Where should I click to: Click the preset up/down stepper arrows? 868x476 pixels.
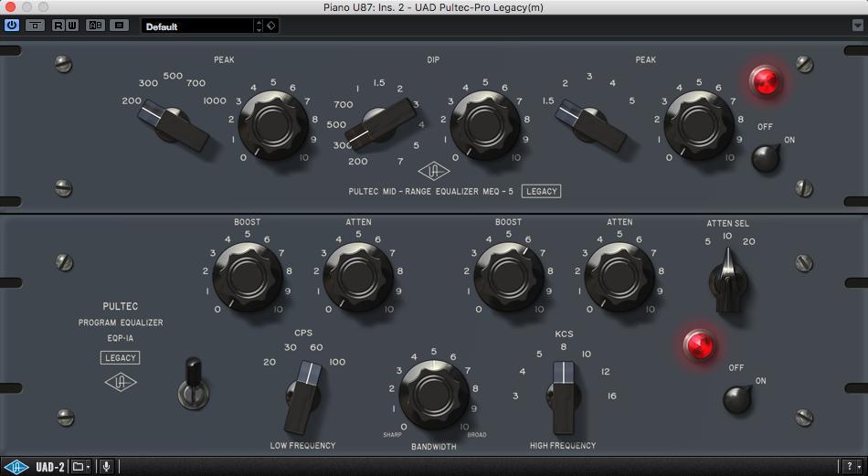pos(259,26)
